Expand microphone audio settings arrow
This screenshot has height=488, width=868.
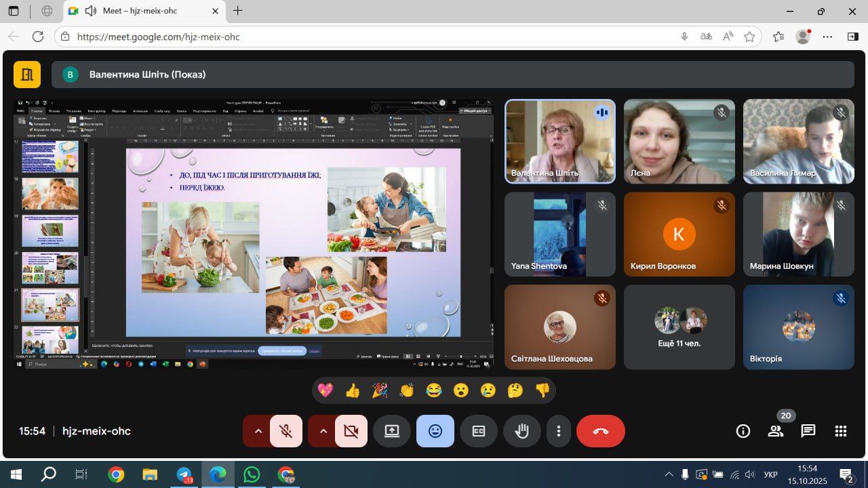[x=258, y=431]
